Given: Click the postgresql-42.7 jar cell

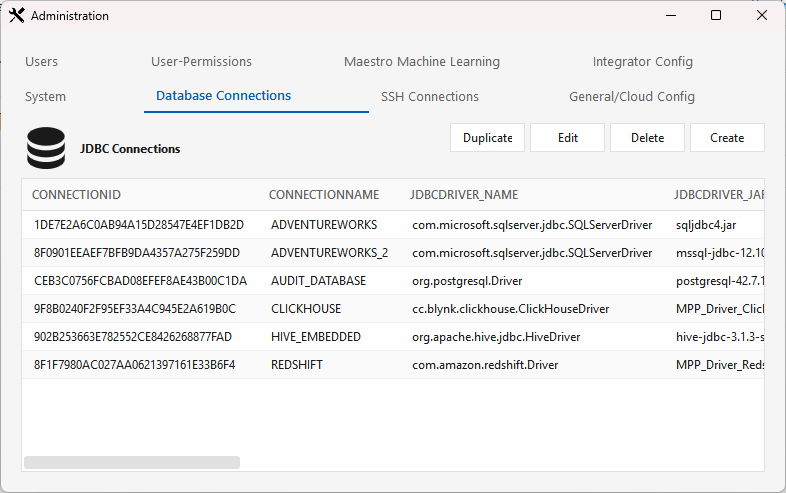Looking at the screenshot, I should [720, 281].
